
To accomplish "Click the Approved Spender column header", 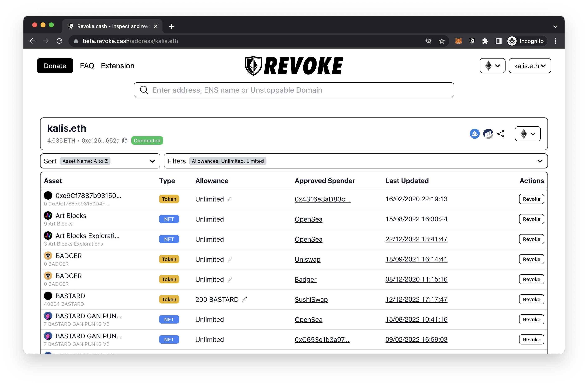I will click(325, 181).
